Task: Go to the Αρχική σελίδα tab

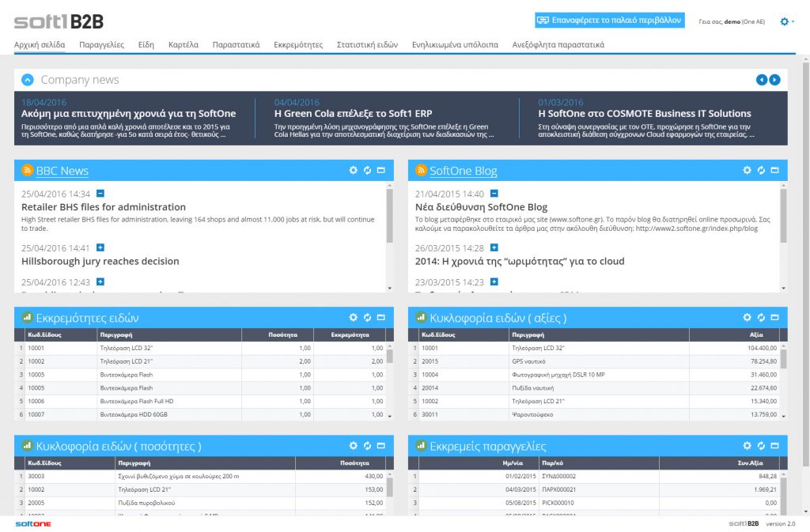Action: pos(40,45)
